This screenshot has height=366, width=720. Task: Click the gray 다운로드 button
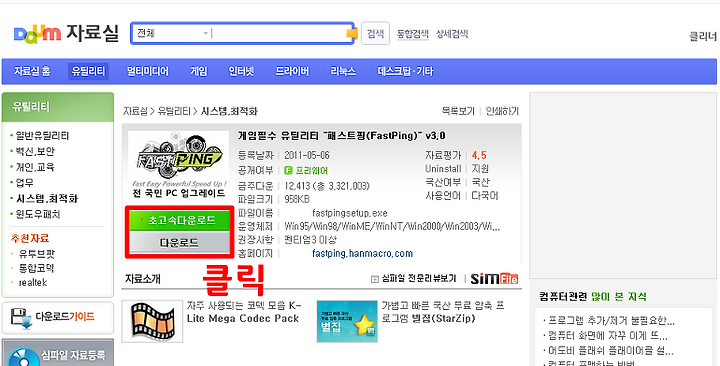(179, 242)
